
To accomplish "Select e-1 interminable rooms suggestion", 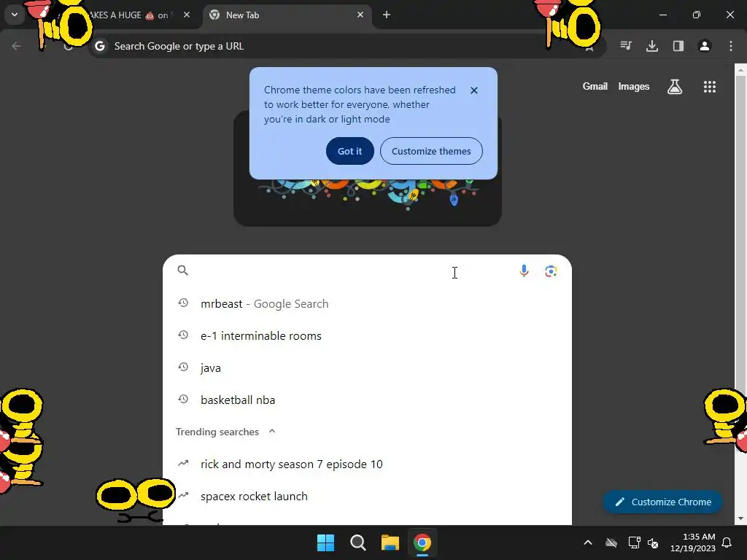I will [x=367, y=335].
